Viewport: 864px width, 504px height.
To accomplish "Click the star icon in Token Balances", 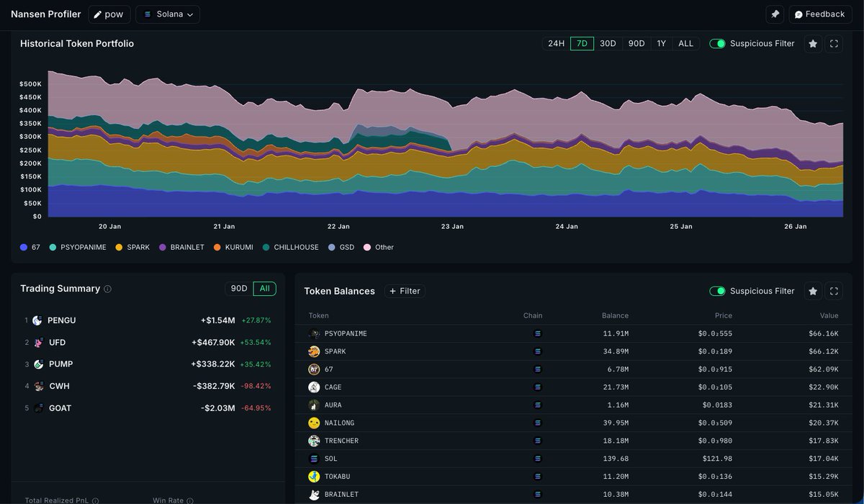I will 813,291.
